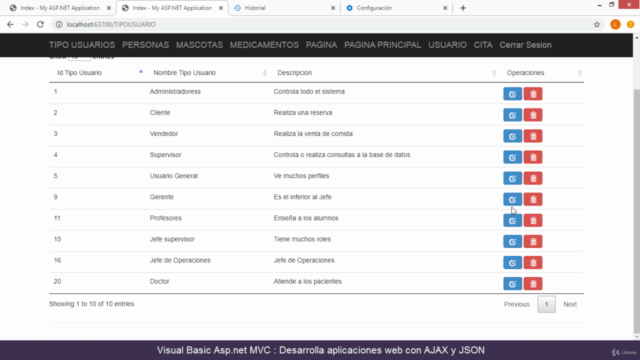
Task: Select the 'Jefe supervisor' name cell
Action: click(172, 239)
